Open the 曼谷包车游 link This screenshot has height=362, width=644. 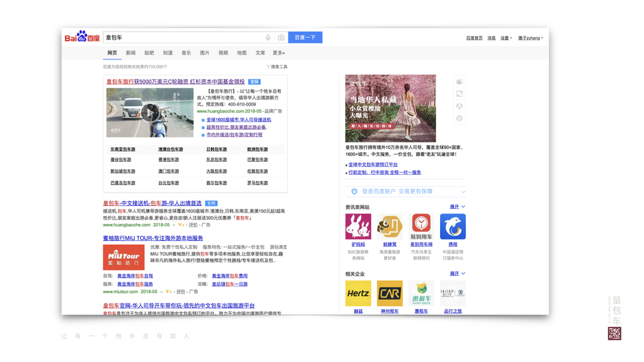pyautogui.click(x=121, y=160)
